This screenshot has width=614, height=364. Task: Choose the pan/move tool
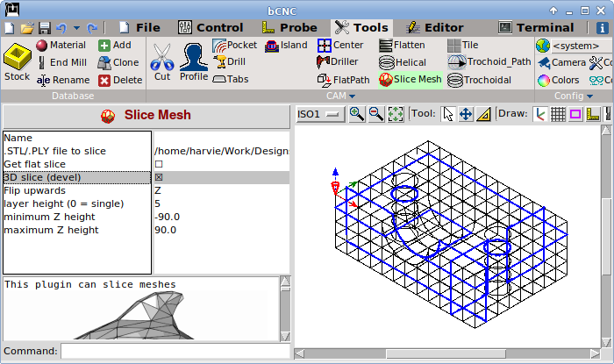point(466,114)
